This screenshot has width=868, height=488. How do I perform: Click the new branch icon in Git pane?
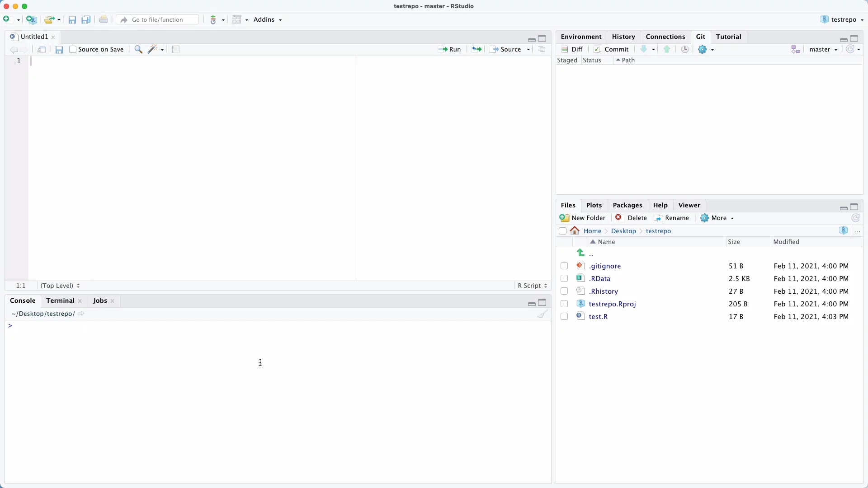pos(796,49)
